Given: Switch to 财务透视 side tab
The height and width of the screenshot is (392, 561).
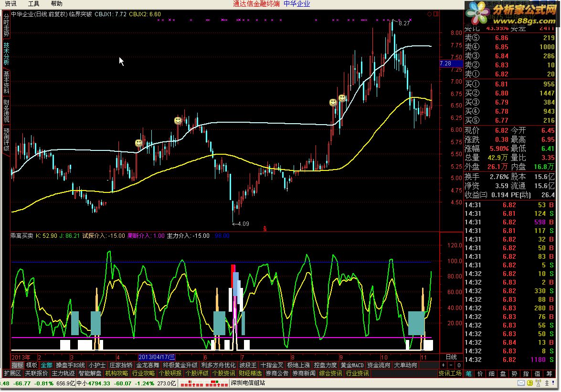Looking at the screenshot, I should coord(6,111).
